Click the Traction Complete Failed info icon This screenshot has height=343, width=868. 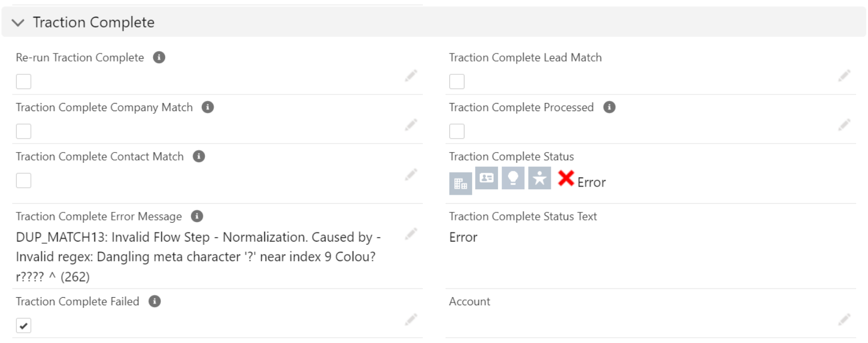155,301
